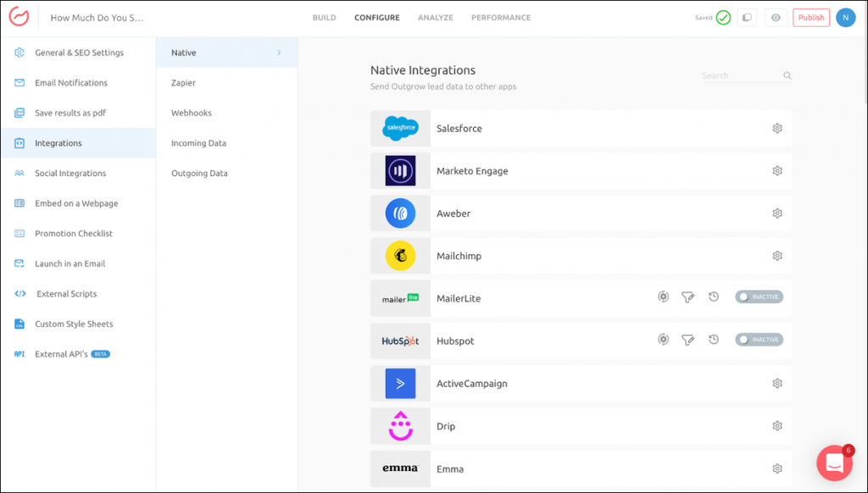Open Mailchimp integration settings gear

point(776,255)
